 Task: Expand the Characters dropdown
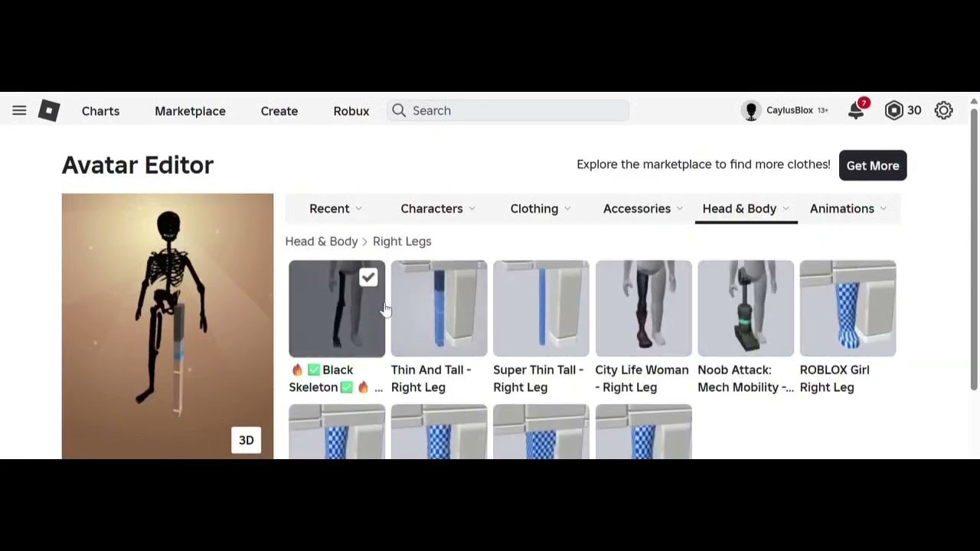pos(438,209)
